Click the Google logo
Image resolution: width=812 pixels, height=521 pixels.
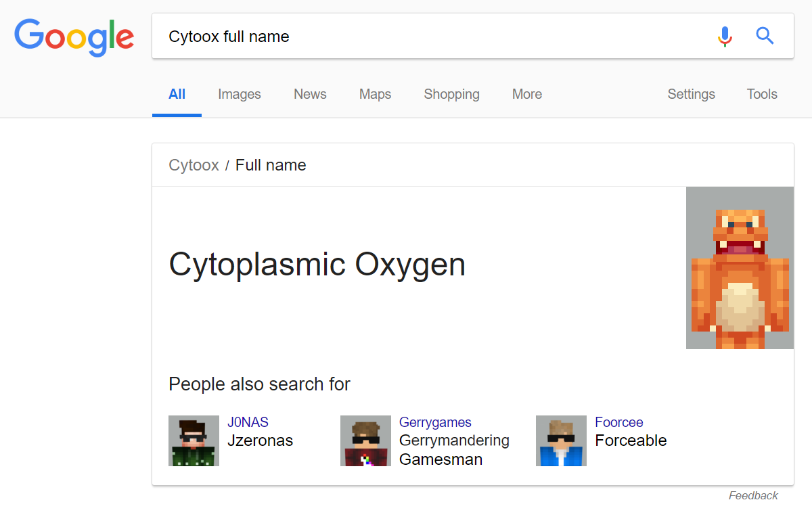[74, 37]
